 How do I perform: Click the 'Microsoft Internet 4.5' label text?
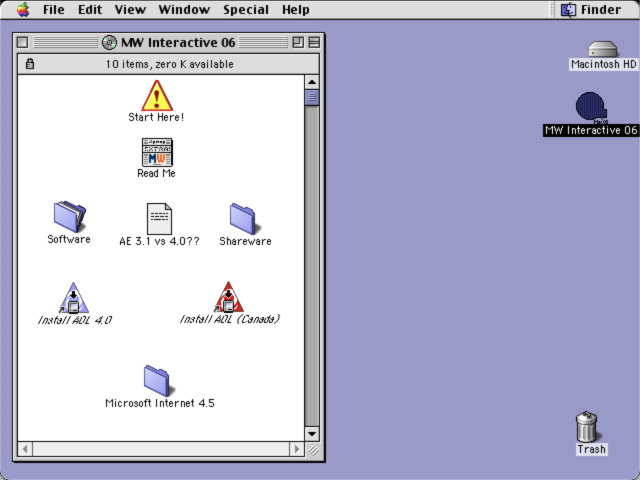point(160,403)
